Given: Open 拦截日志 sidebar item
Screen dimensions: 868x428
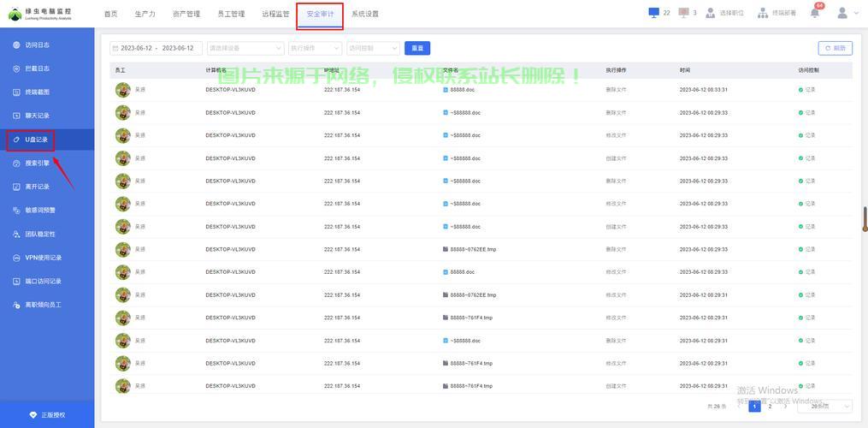Looking at the screenshot, I should [37, 68].
